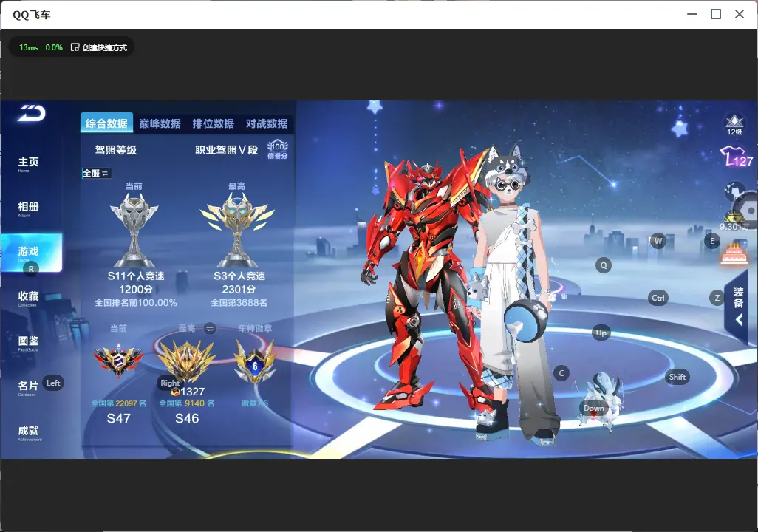Click the Up key overlay button
The height and width of the screenshot is (532, 758).
(x=601, y=332)
